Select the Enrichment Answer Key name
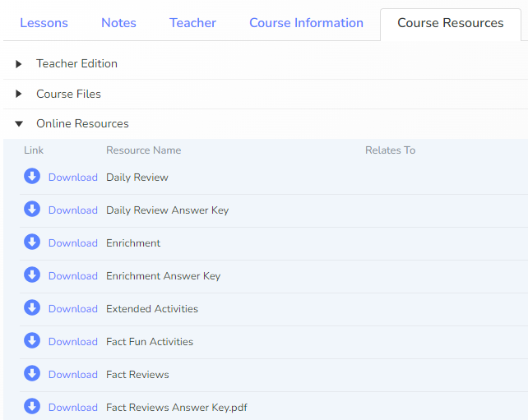The height and width of the screenshot is (420, 528). (x=164, y=276)
